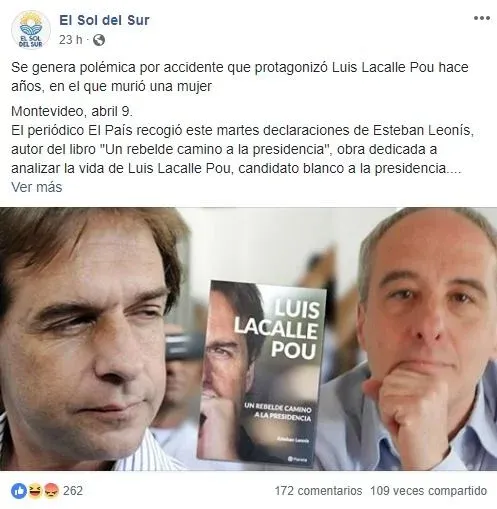Open the three-dot post options menu
The image size is (497, 509).
tap(482, 18)
